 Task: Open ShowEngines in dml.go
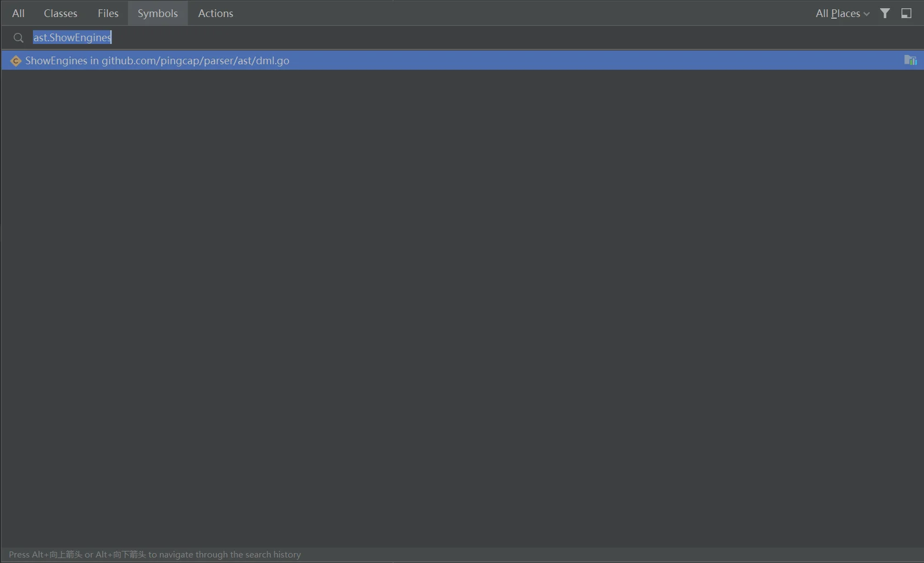(x=158, y=60)
